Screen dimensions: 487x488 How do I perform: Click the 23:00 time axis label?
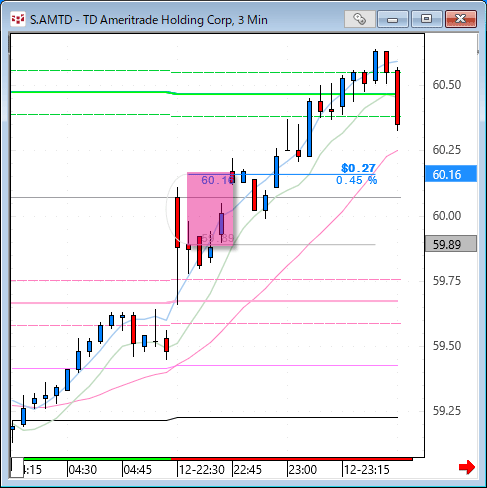click(x=303, y=470)
